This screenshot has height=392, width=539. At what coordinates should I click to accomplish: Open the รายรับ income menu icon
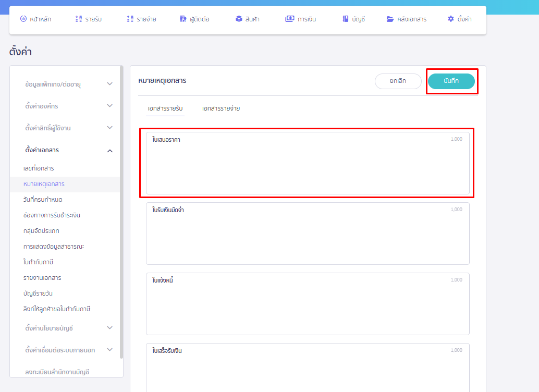(79, 19)
